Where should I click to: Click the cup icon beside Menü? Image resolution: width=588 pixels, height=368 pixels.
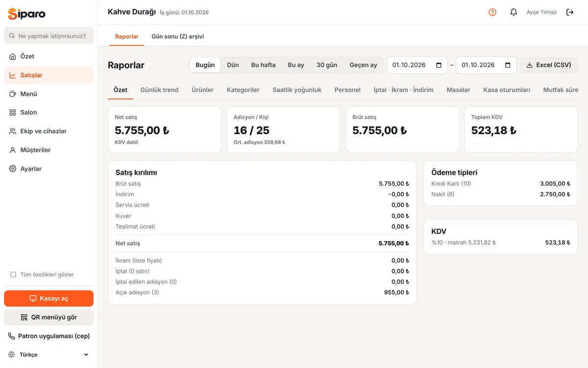pyautogui.click(x=13, y=94)
